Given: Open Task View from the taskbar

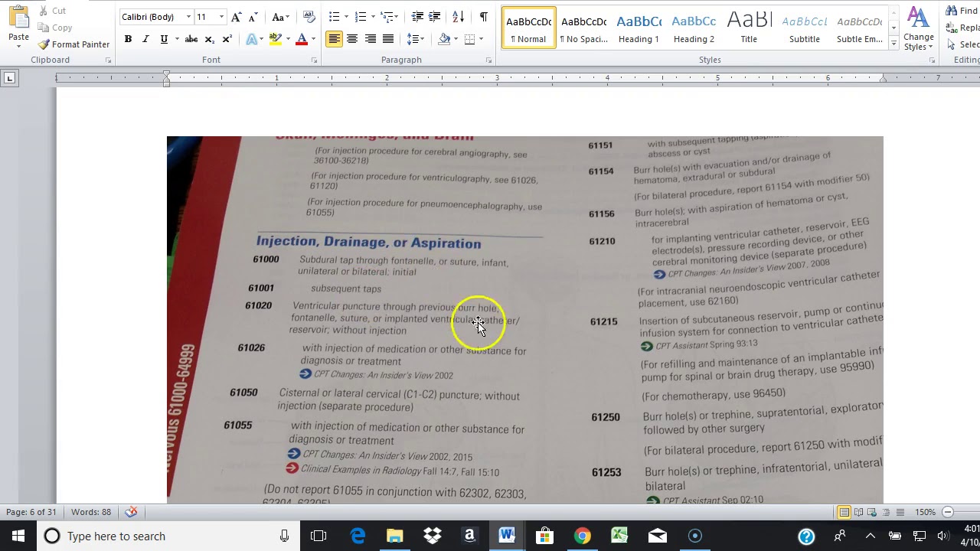Looking at the screenshot, I should coord(318,536).
